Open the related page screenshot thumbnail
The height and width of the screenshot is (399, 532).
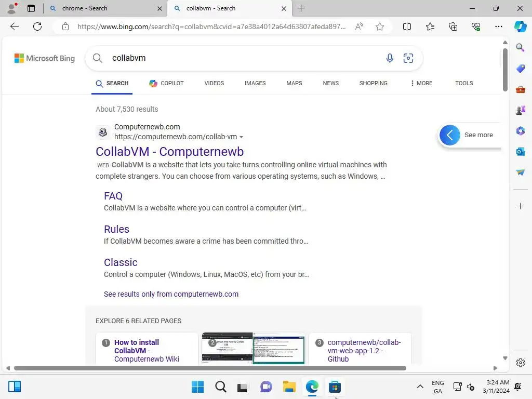[x=253, y=349]
